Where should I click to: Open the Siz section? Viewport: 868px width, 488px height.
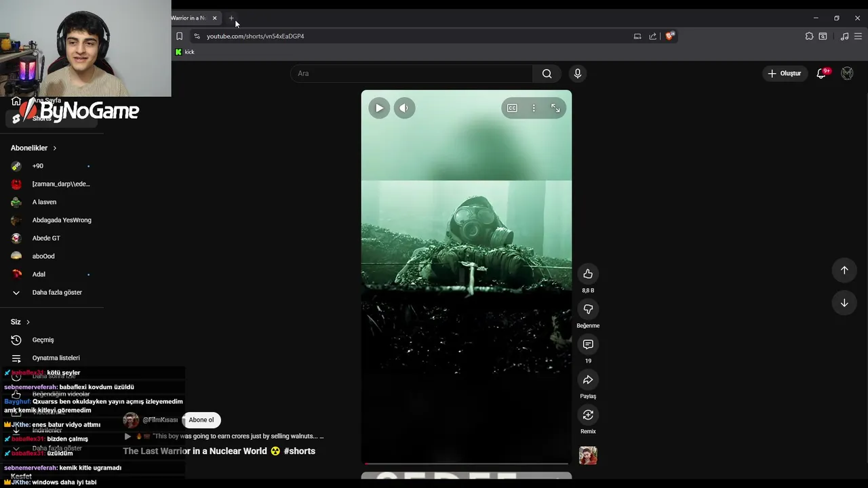[x=20, y=322]
